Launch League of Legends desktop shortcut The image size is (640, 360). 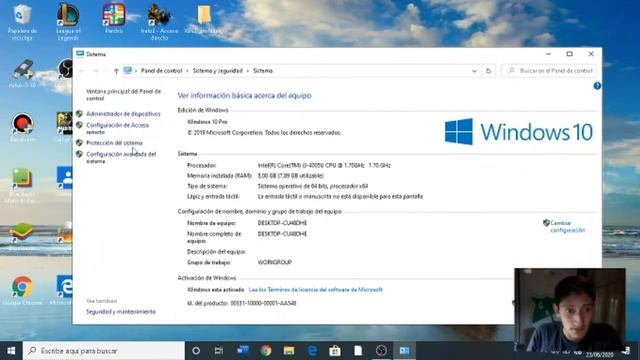point(68,21)
